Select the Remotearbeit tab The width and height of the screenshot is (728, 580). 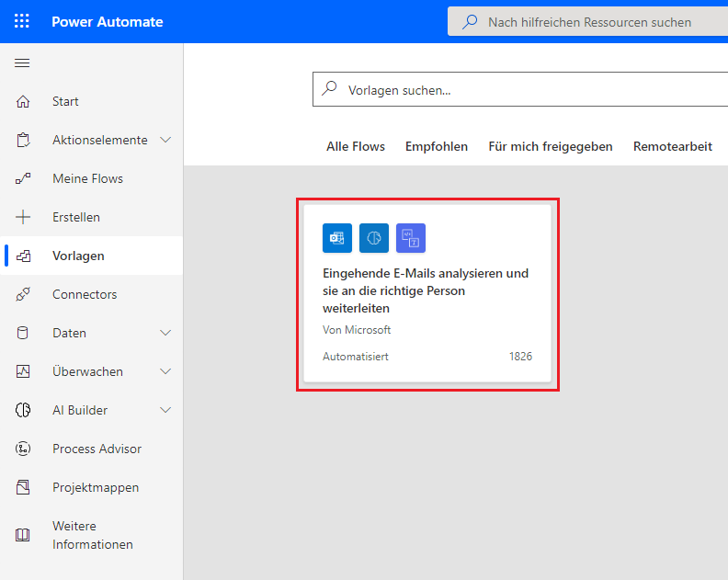pyautogui.click(x=672, y=147)
